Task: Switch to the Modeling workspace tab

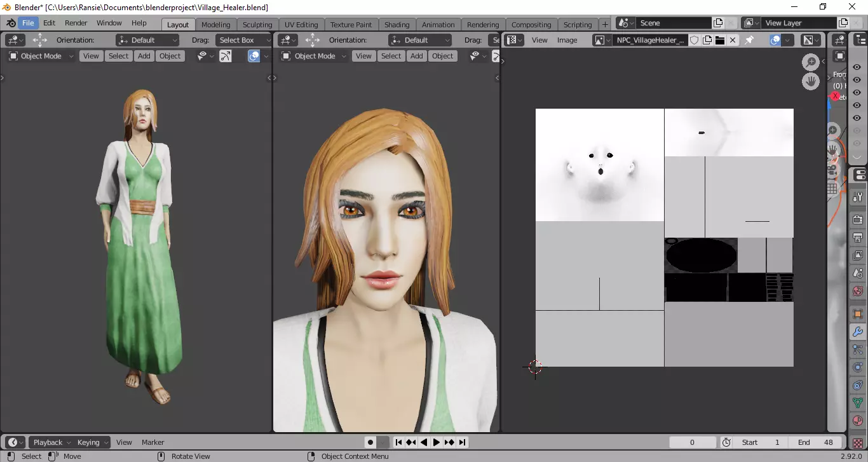Action: click(216, 25)
